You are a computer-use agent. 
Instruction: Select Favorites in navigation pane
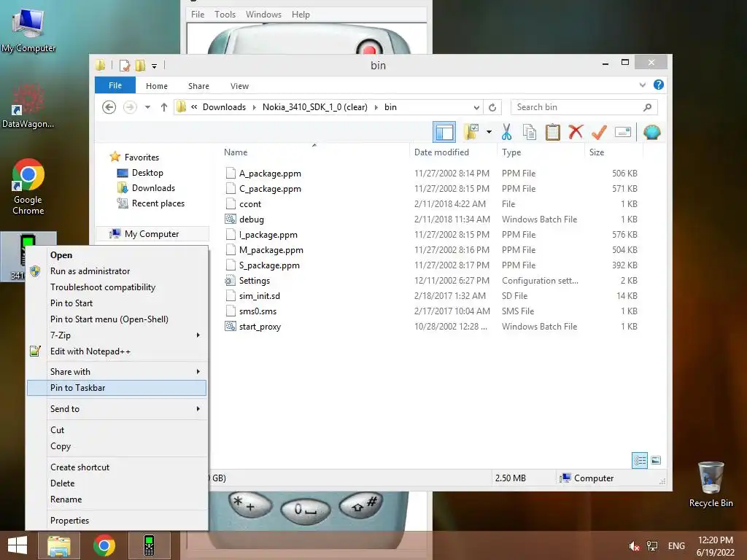coord(142,157)
